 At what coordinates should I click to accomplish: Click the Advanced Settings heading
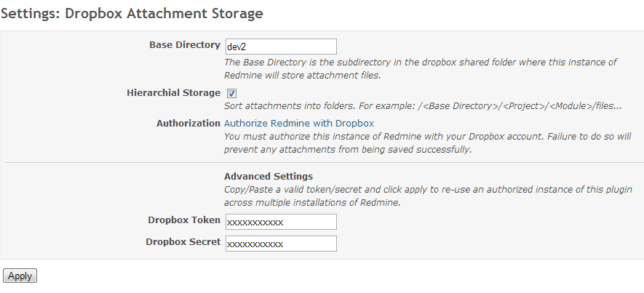(x=269, y=176)
